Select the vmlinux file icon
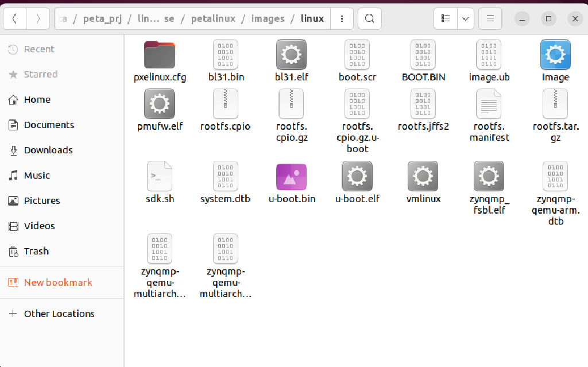 click(423, 176)
